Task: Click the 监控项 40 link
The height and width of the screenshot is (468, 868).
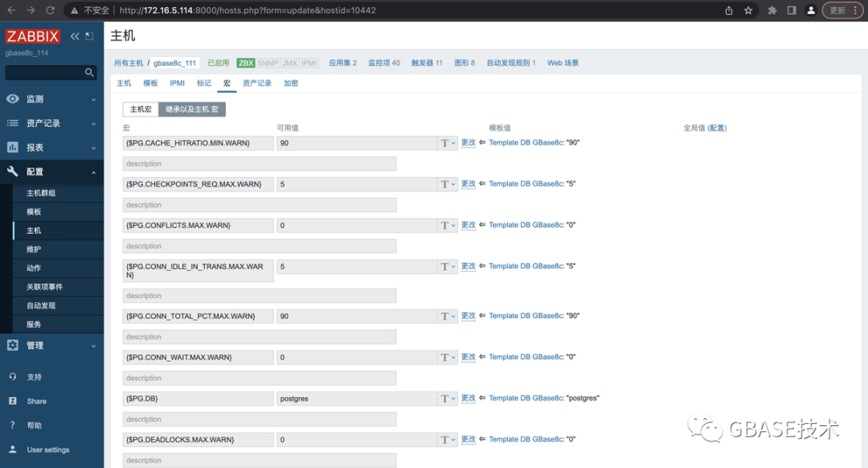Action: coord(384,64)
